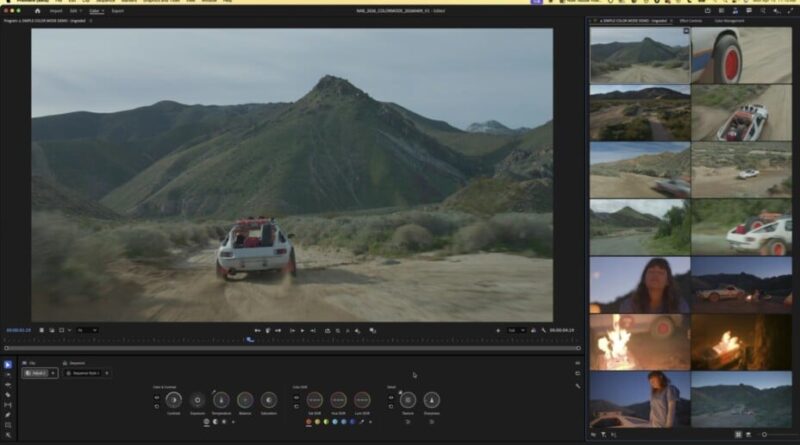The image size is (800, 445).
Task: Switch bin to freeform view
Action: click(748, 435)
